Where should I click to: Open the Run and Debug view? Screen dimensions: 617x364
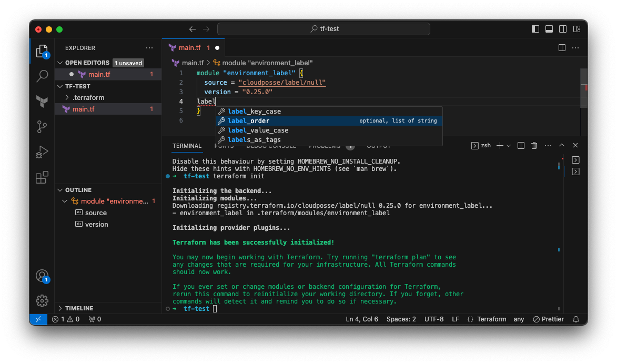point(42,152)
